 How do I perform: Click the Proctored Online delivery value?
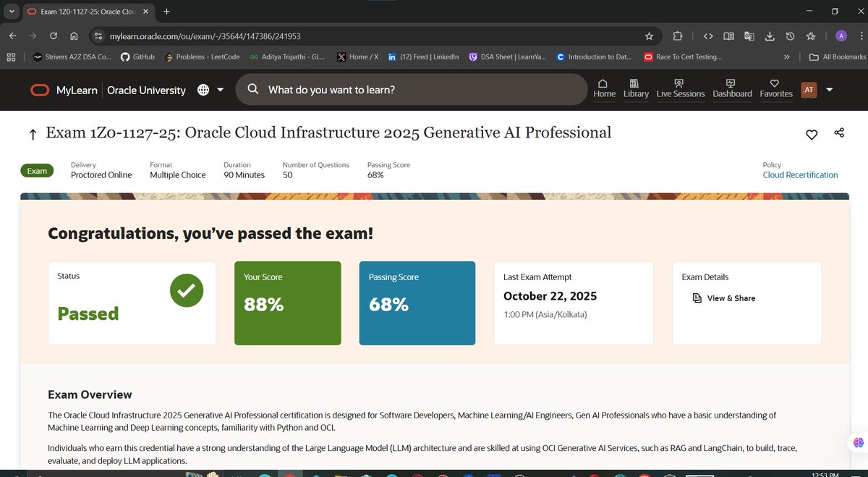(101, 174)
